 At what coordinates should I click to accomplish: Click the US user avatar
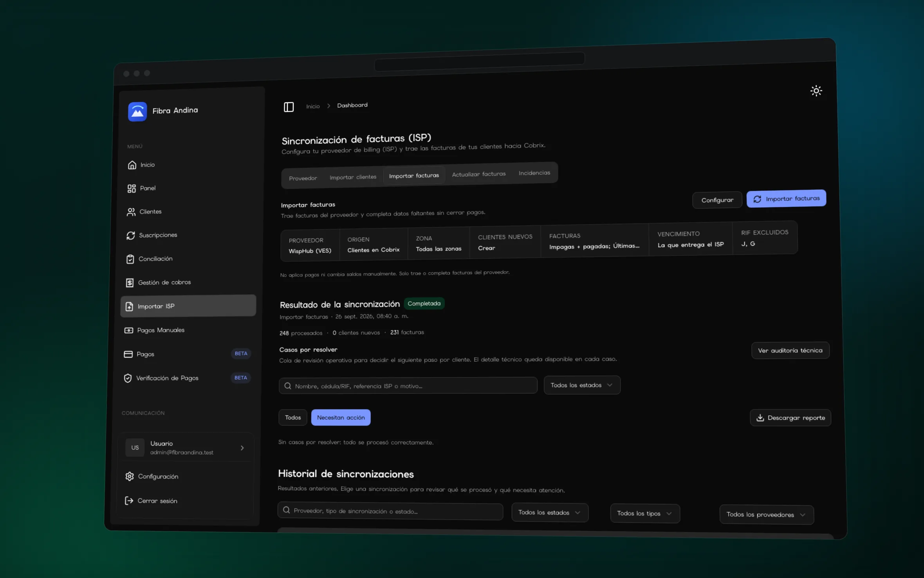point(135,448)
